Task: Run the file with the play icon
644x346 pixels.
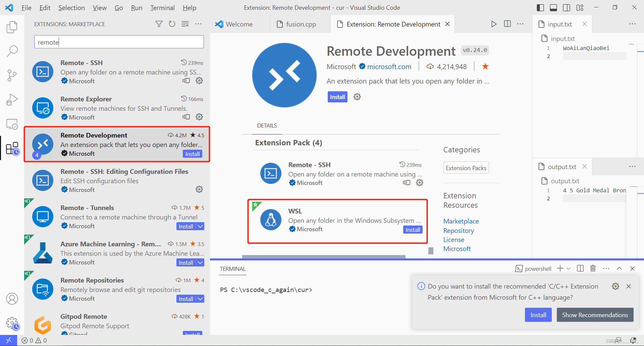Action: [x=494, y=24]
